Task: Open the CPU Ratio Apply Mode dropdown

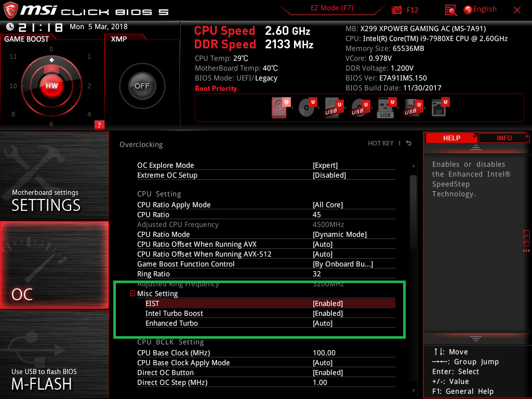Action: (x=328, y=205)
